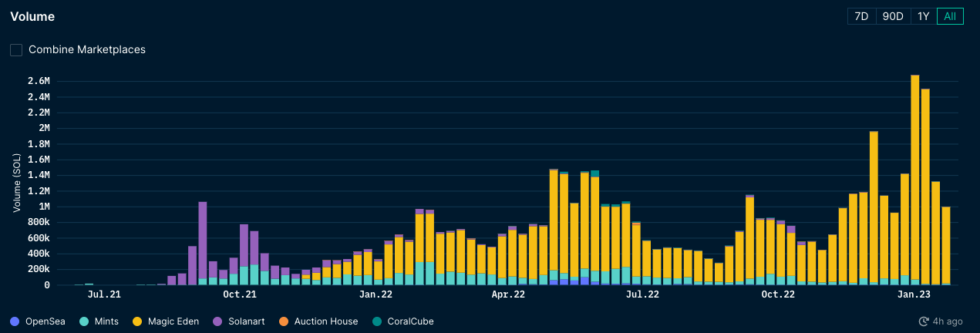Choose the 1Y time range tab
The width and height of the screenshot is (980, 333).
(x=923, y=16)
